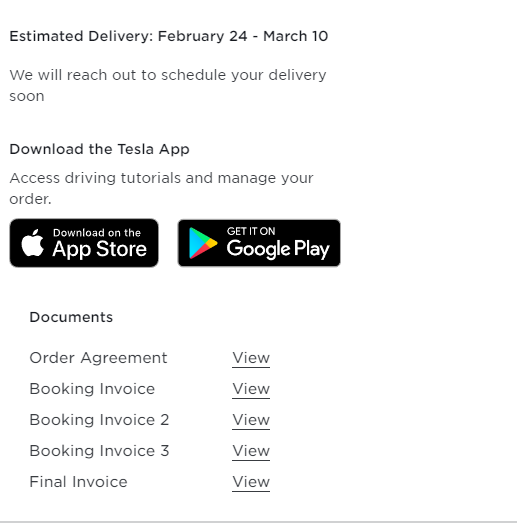
Task: Click the Booking Invoice row label
Action: coord(92,389)
